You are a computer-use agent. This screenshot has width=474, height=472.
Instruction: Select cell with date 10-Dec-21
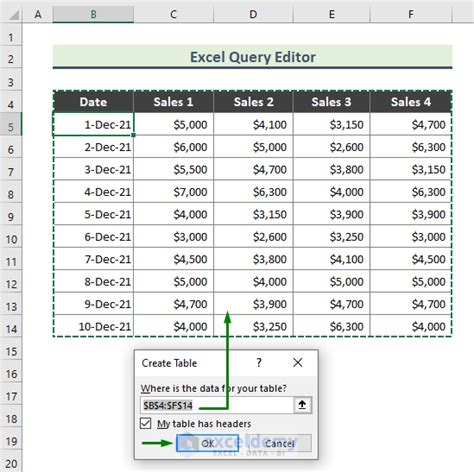[x=93, y=326]
